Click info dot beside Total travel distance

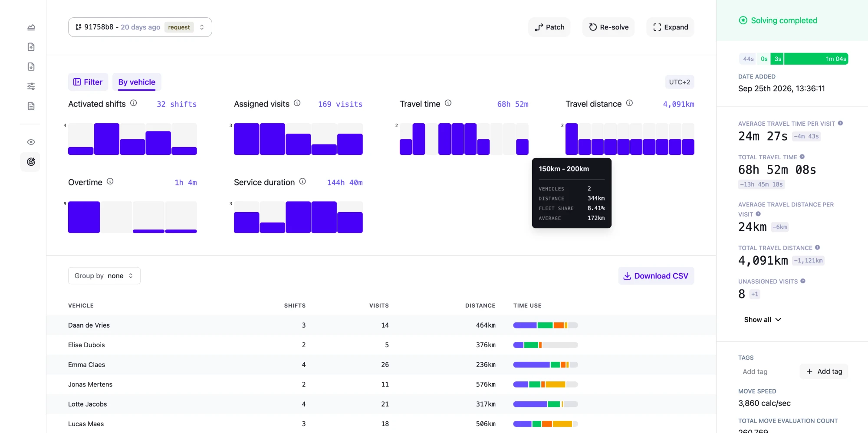[817, 247]
